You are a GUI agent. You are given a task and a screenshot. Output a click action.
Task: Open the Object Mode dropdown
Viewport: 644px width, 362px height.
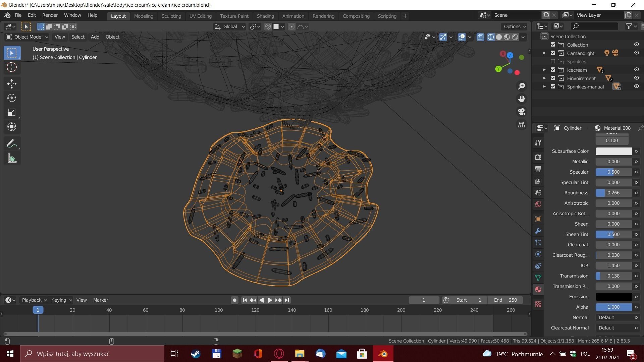coord(28,37)
